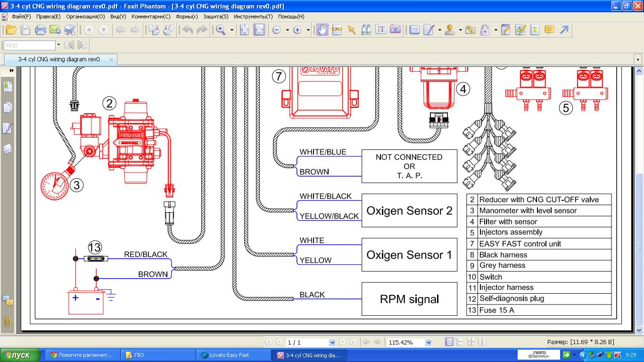This screenshot has height=362, width=644.
Task: Select the text selection tool
Action: pyautogui.click(x=381, y=30)
